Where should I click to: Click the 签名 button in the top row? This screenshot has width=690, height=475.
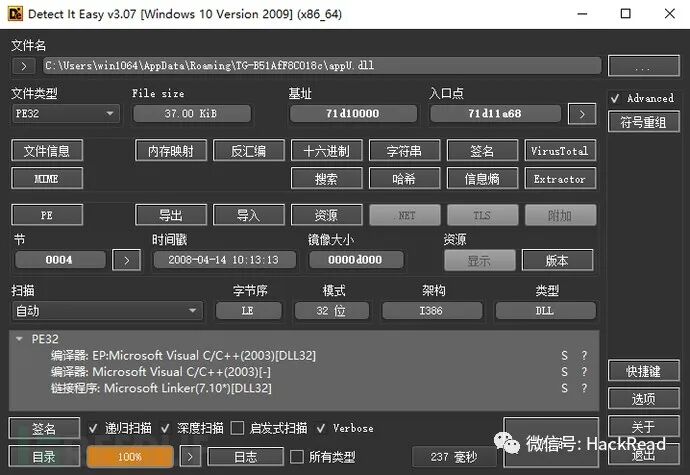(x=482, y=151)
